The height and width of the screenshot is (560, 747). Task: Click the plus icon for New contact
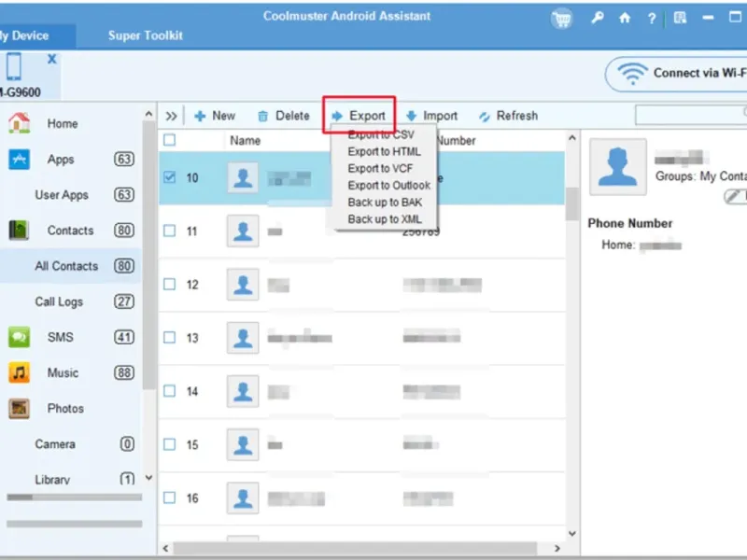[200, 116]
